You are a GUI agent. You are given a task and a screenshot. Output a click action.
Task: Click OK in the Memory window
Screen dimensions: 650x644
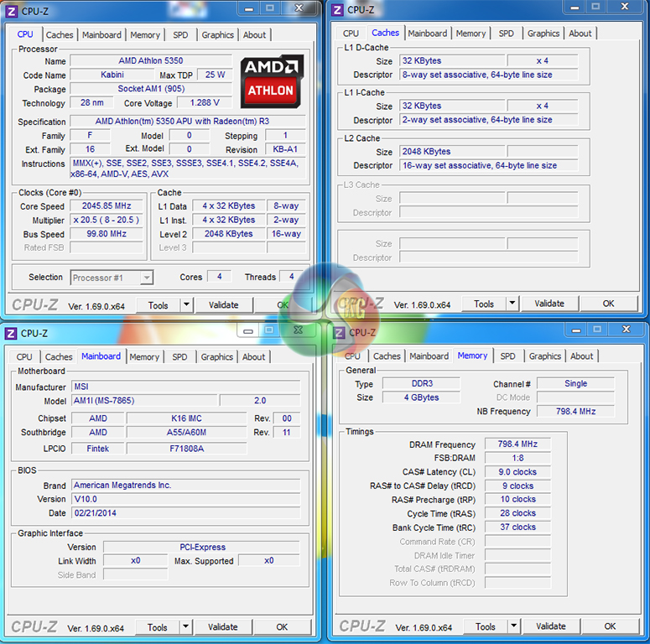(x=610, y=626)
